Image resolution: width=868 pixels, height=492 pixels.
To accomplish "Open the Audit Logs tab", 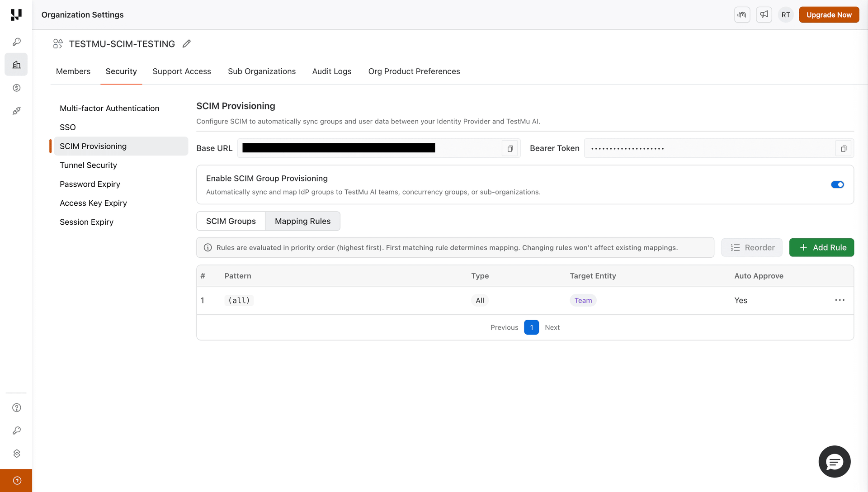I will [x=331, y=71].
